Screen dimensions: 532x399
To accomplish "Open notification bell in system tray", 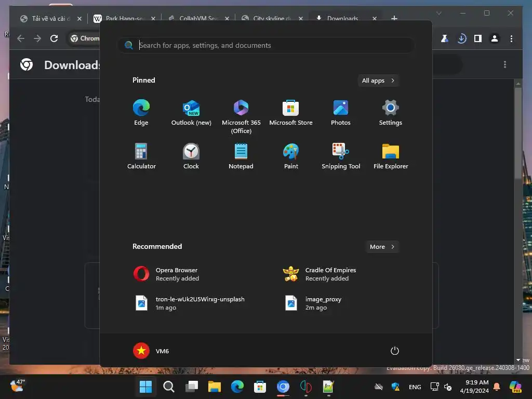I will (x=497, y=387).
